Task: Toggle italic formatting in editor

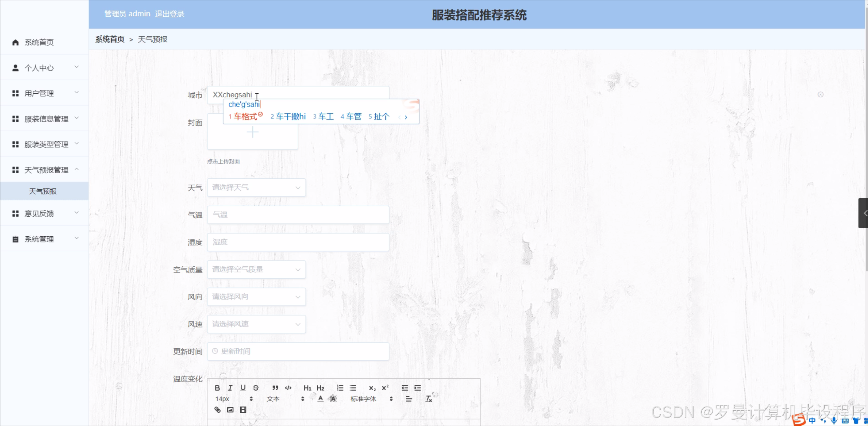Action: pos(230,388)
